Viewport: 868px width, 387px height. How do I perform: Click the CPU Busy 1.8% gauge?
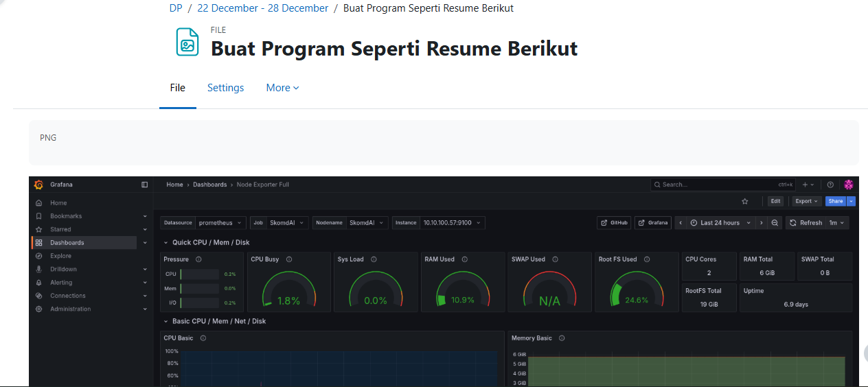[x=288, y=289]
